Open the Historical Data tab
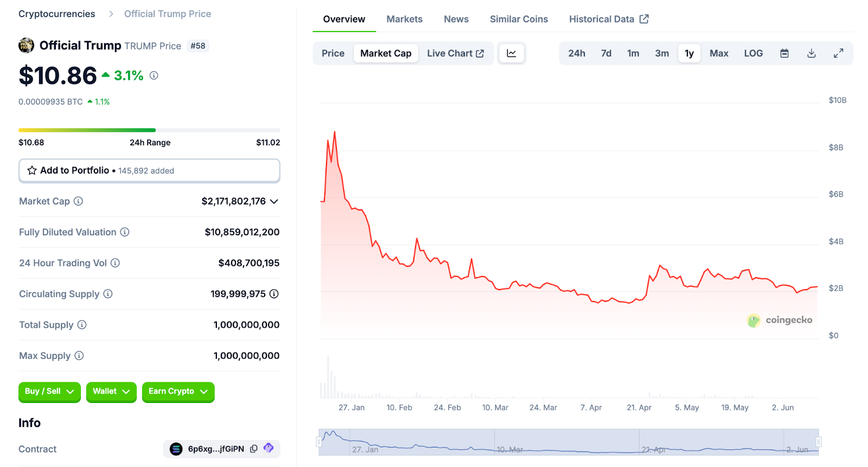The image size is (868, 467). pyautogui.click(x=609, y=19)
